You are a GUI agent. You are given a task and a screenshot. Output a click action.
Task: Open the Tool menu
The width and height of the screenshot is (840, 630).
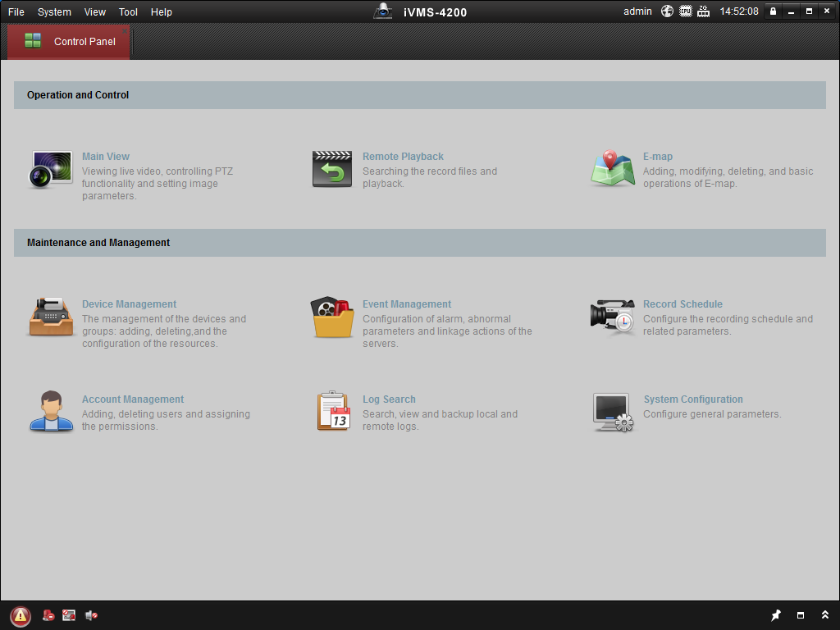[x=128, y=11]
